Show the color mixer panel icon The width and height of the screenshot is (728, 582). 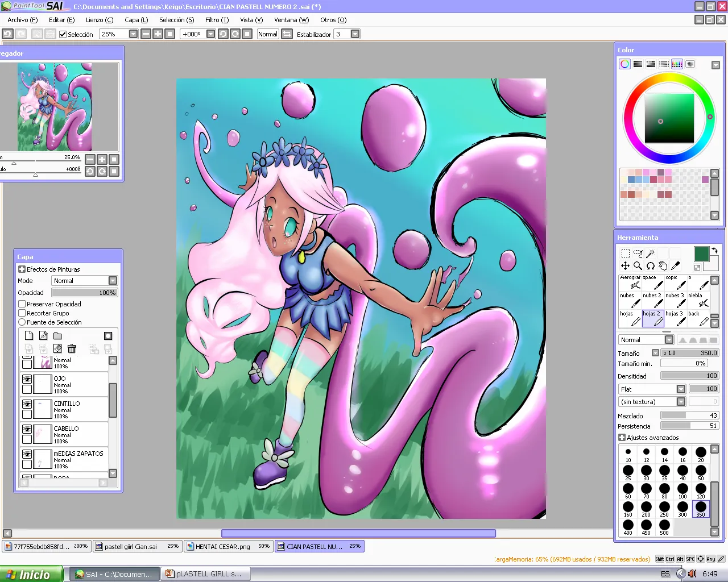tap(664, 64)
